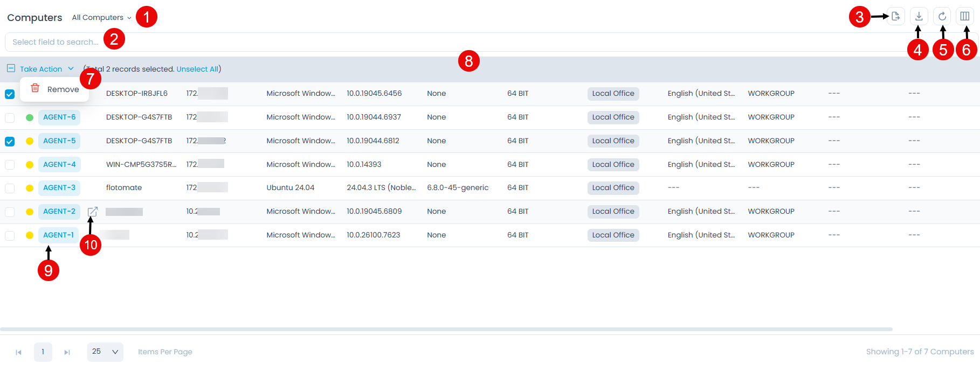Open the Take Action dropdown
The width and height of the screenshot is (980, 385).
(x=46, y=69)
